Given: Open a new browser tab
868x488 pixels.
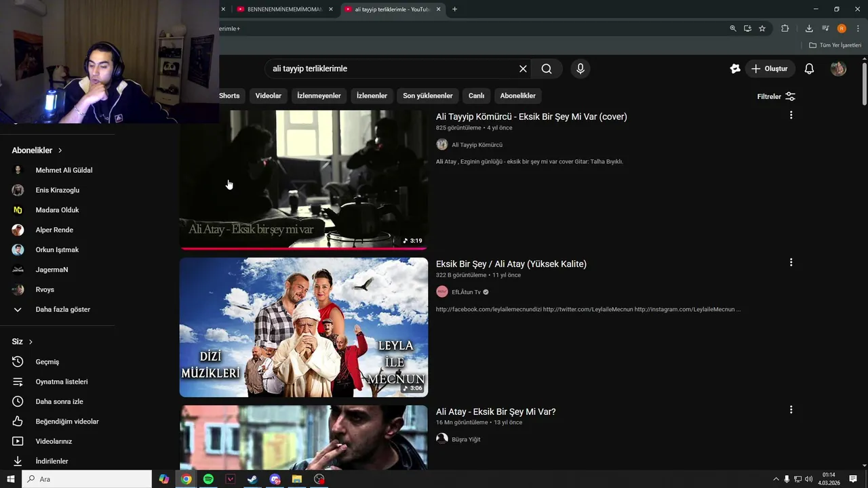Looking at the screenshot, I should 454,9.
